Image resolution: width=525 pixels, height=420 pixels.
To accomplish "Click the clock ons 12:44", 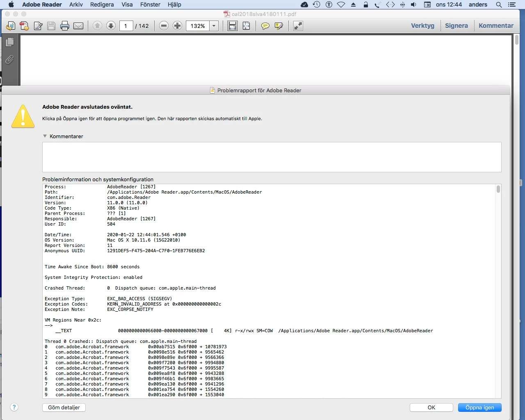I will click(449, 5).
